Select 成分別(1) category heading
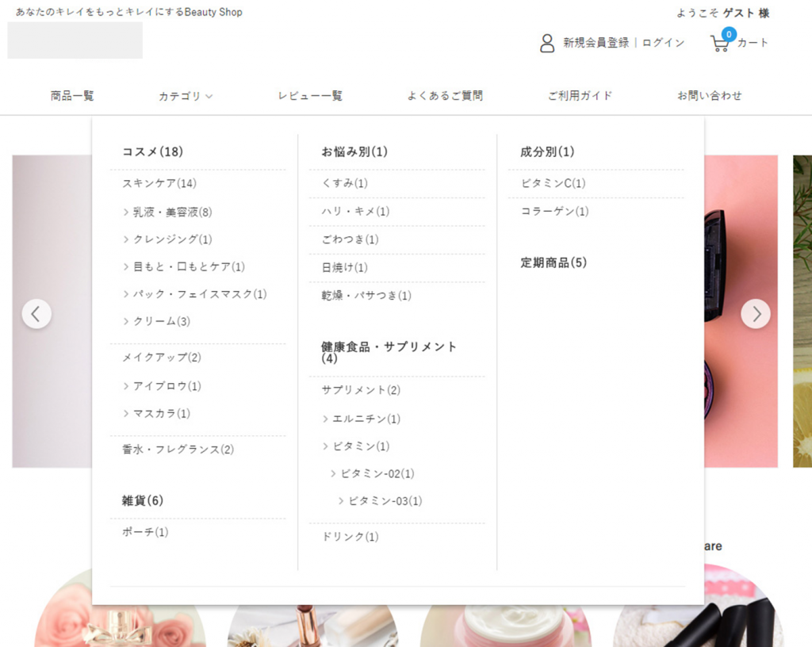Image resolution: width=812 pixels, height=647 pixels. tap(547, 151)
